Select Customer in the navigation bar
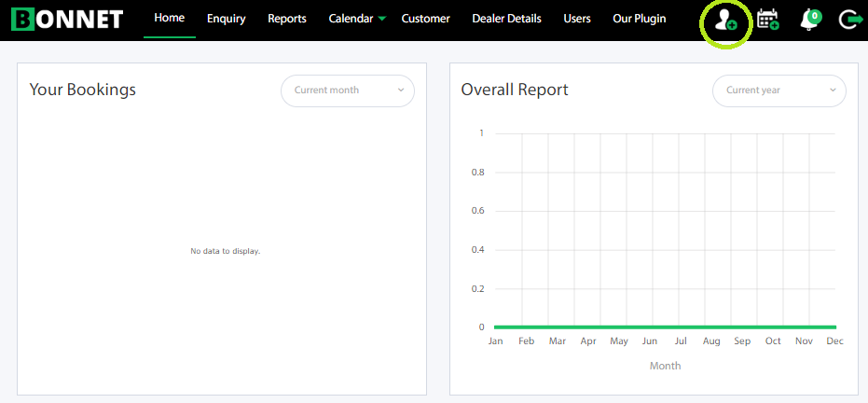This screenshot has width=868, height=403. pos(425,19)
